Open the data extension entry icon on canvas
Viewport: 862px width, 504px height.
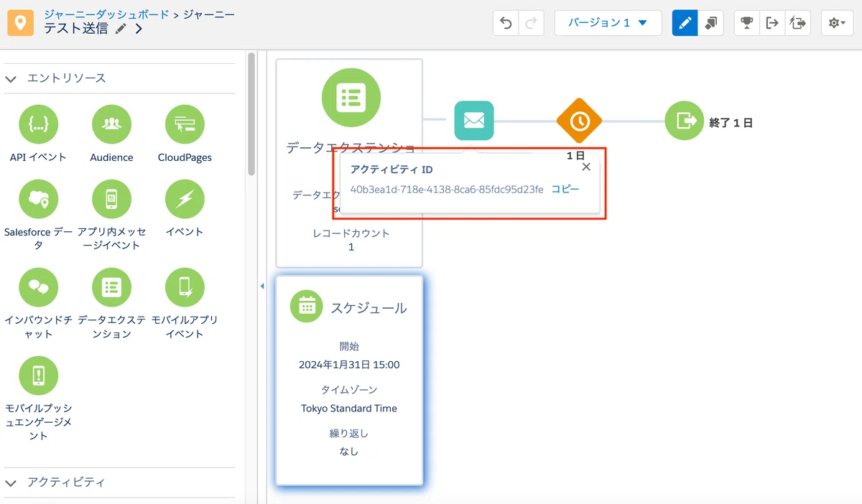pyautogui.click(x=351, y=96)
